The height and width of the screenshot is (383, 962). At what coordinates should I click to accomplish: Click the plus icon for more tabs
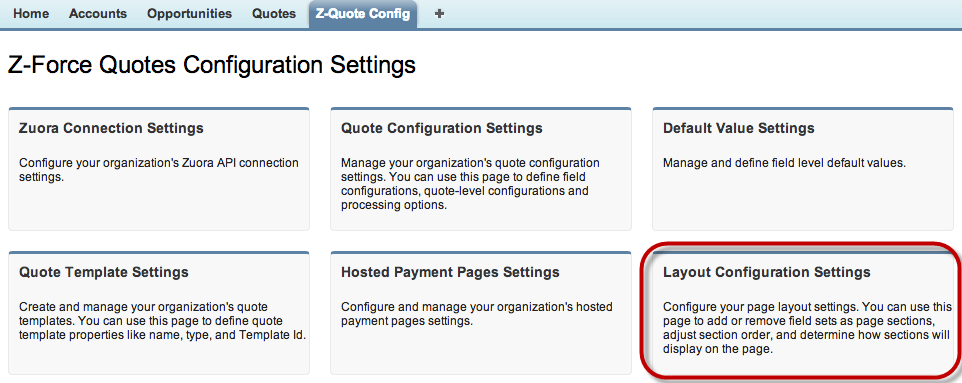tap(439, 14)
